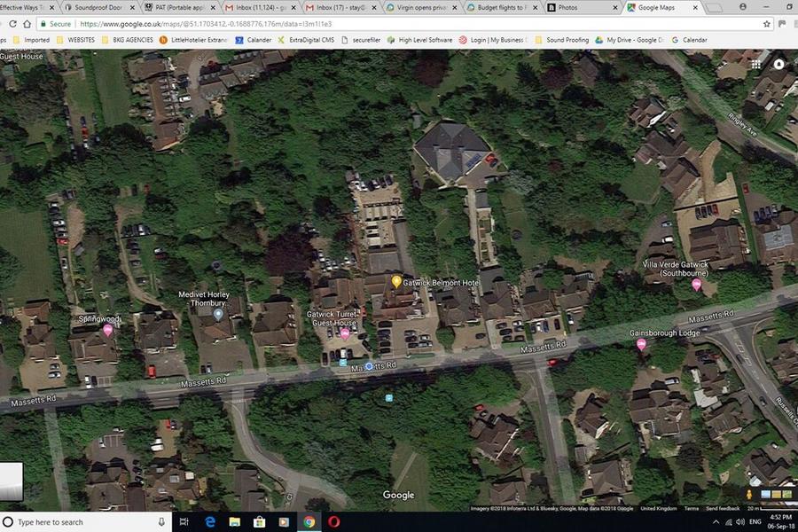Click the Gainsborough Lodge pink pin
Viewport: 798px width, 532px height.
point(641,344)
